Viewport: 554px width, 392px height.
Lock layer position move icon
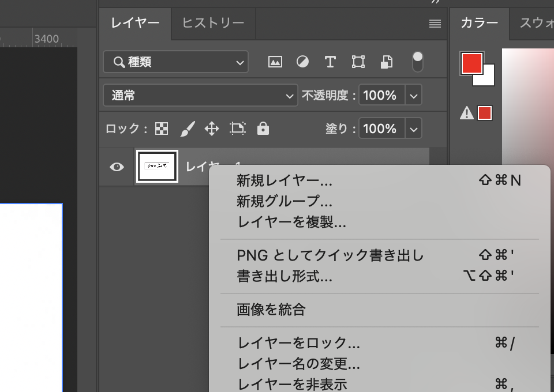[212, 129]
